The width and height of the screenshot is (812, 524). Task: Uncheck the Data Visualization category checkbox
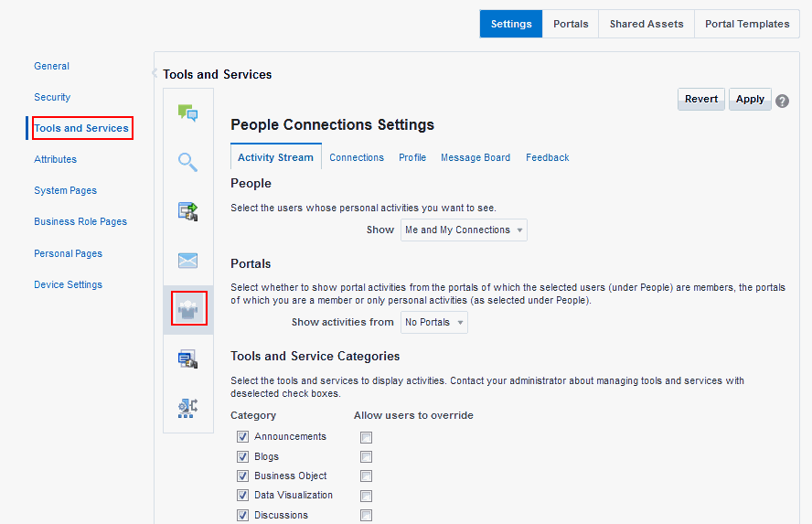242,495
